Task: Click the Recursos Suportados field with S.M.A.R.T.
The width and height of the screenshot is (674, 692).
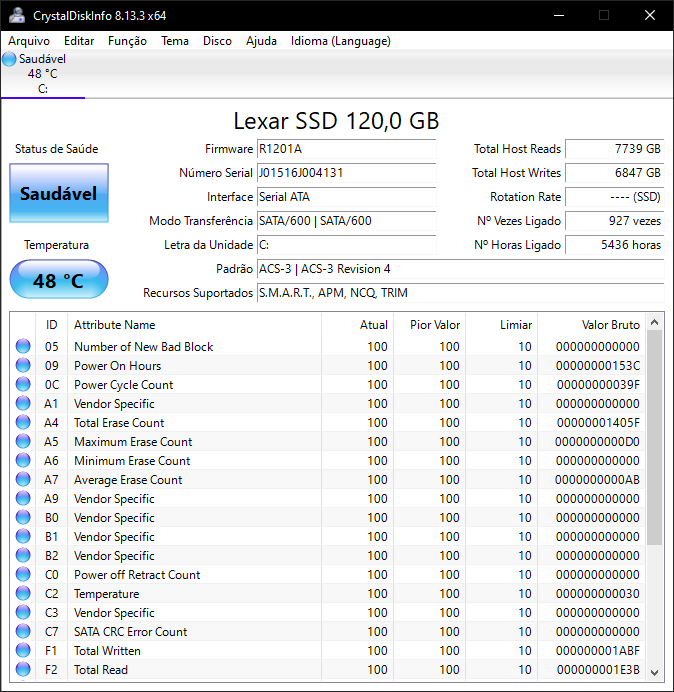Action: pyautogui.click(x=460, y=293)
